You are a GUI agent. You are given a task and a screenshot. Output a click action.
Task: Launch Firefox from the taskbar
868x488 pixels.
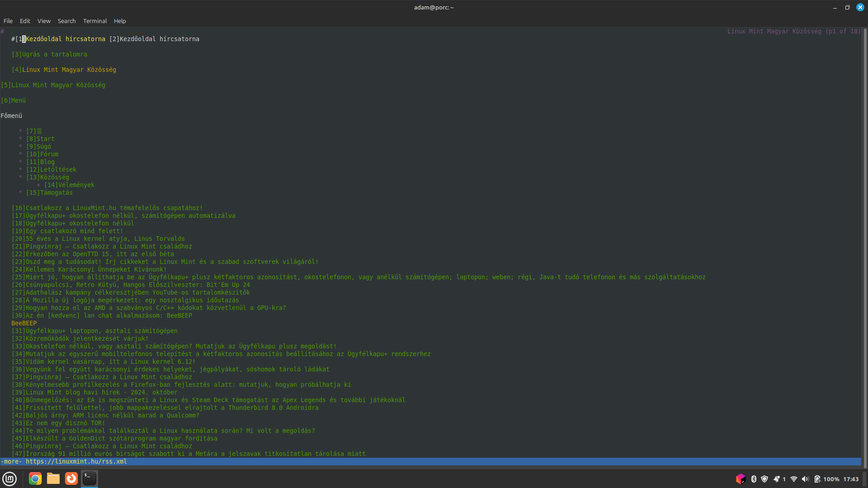tap(71, 479)
